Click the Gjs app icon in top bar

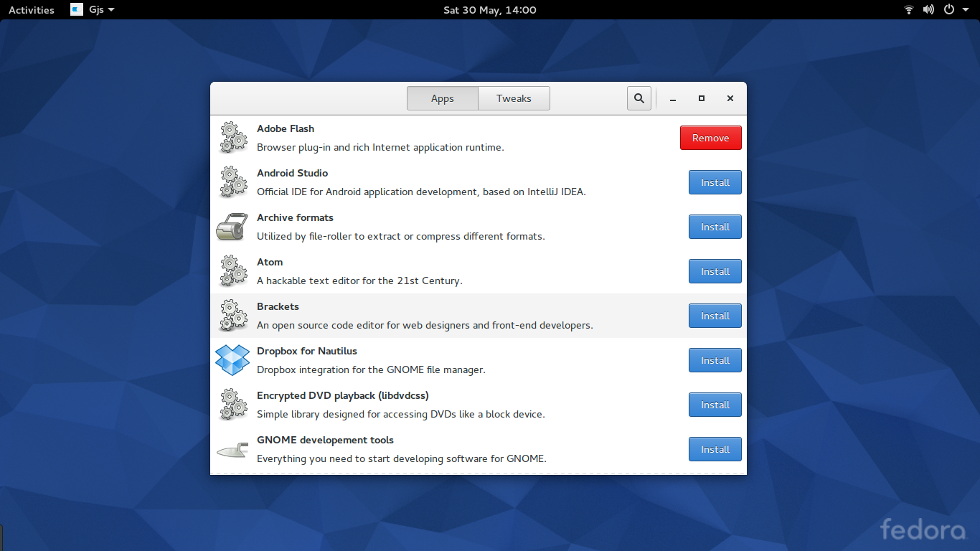(x=77, y=9)
